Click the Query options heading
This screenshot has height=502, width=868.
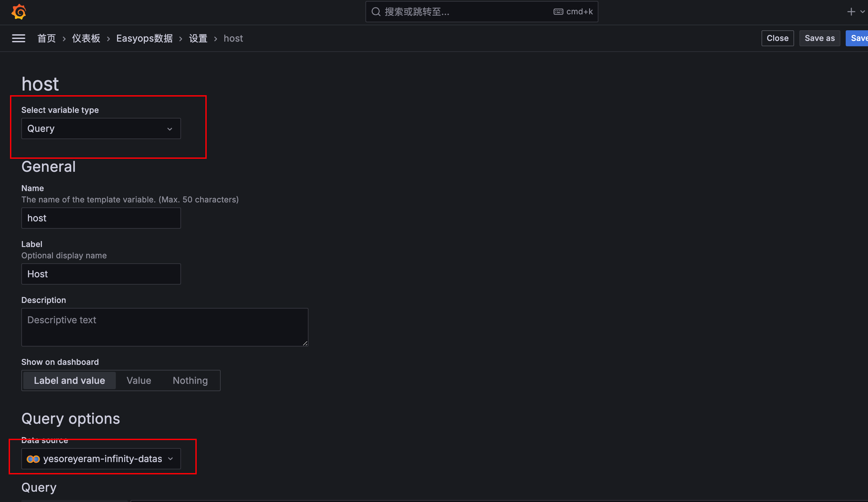pyautogui.click(x=71, y=419)
